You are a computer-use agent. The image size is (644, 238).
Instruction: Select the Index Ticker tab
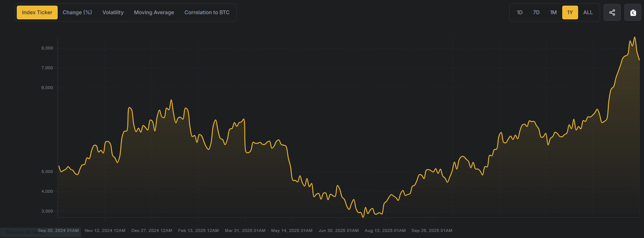(x=37, y=12)
